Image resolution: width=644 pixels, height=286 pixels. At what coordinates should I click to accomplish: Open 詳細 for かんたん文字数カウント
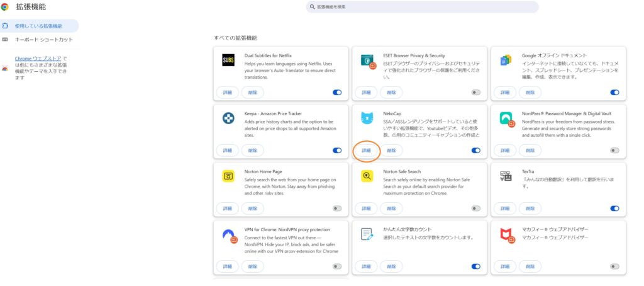[367, 266]
